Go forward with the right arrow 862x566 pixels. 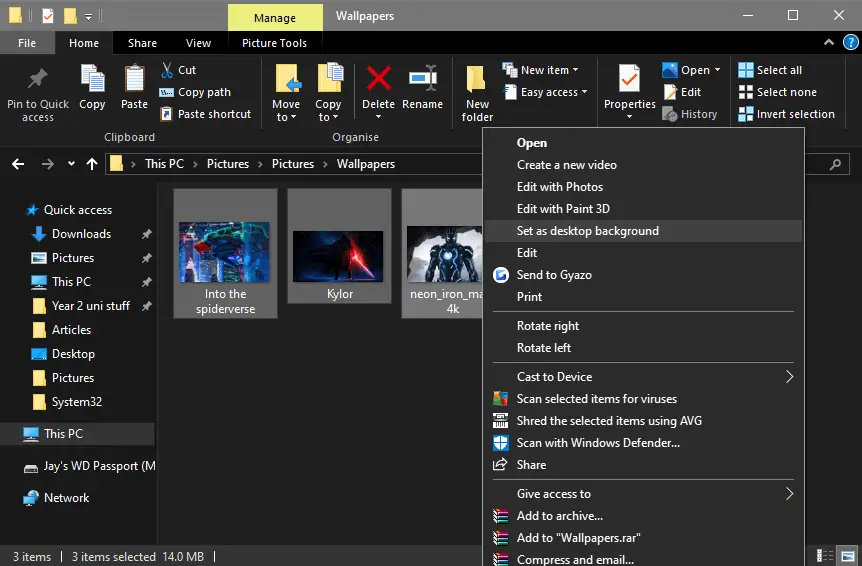click(48, 164)
